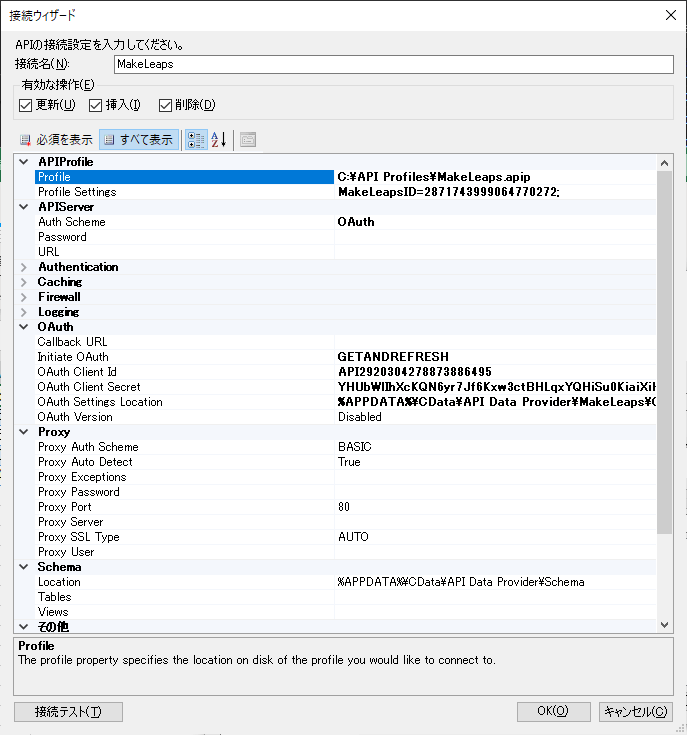Click the scroll down arrow of the property grid
Screen dimensions: 687x735
click(664, 625)
